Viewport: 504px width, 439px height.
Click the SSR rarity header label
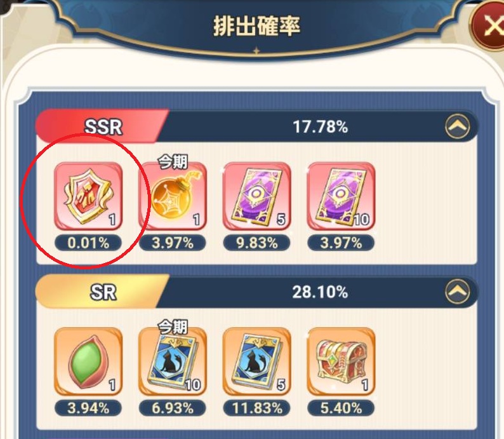(x=103, y=126)
